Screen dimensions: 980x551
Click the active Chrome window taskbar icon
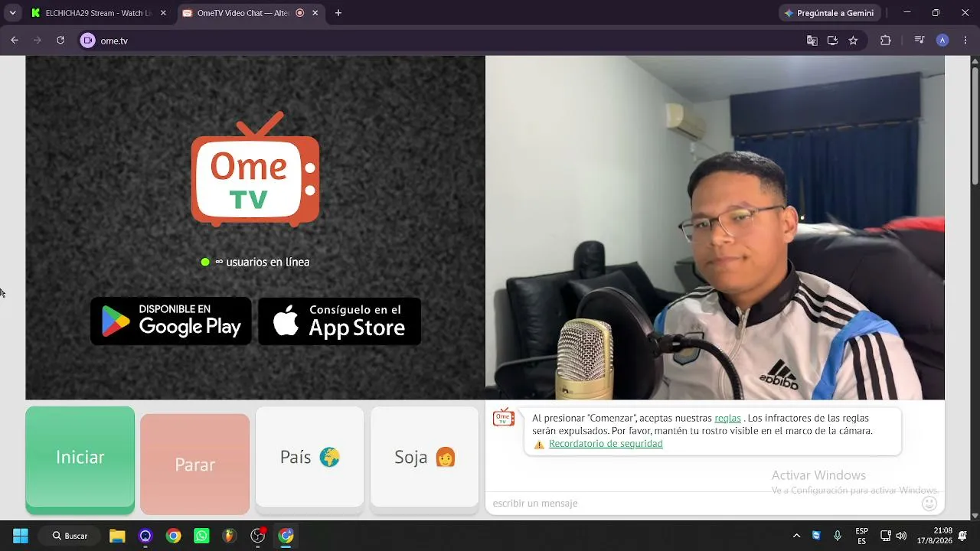[x=286, y=536]
